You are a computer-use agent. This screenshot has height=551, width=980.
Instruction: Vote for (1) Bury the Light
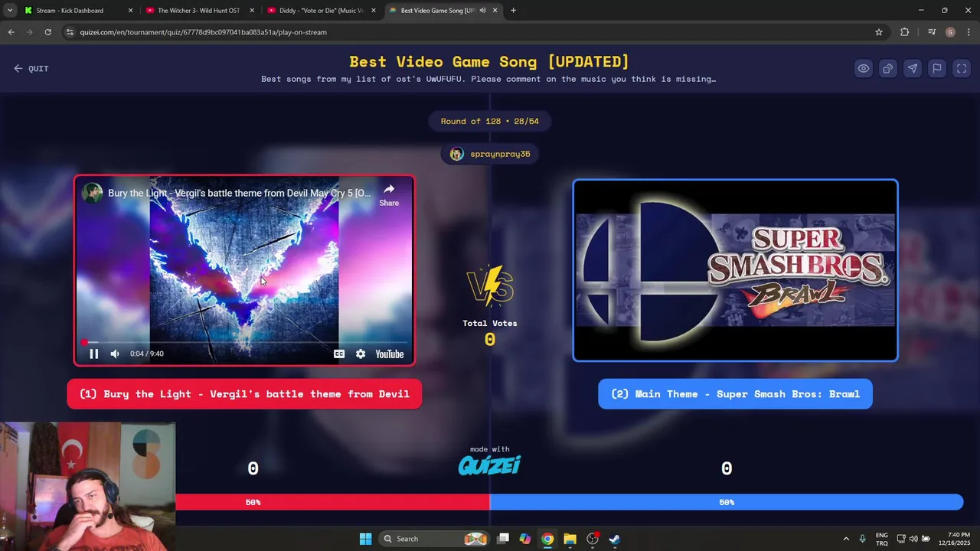click(244, 394)
